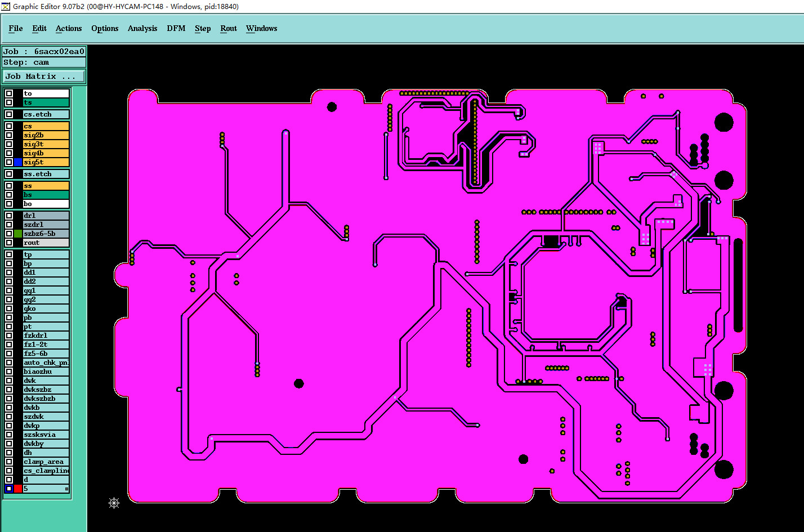
Task: Select the dh layer name
Action: coord(46,453)
